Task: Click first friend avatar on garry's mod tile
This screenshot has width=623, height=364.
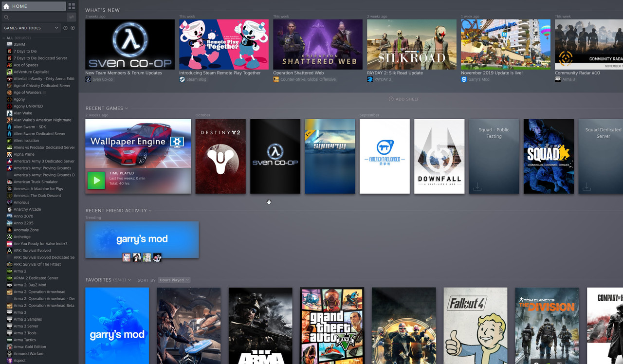Action: (127, 257)
